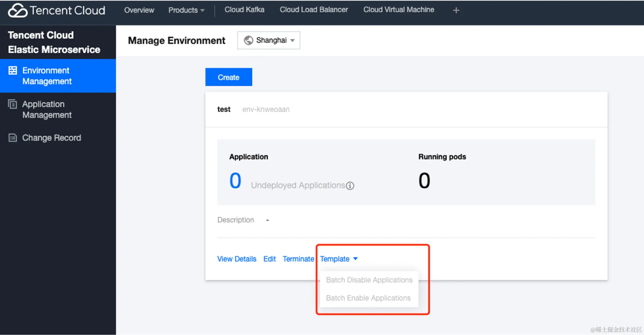Open the Shanghai region dropdown
This screenshot has width=644, height=335.
pos(269,40)
